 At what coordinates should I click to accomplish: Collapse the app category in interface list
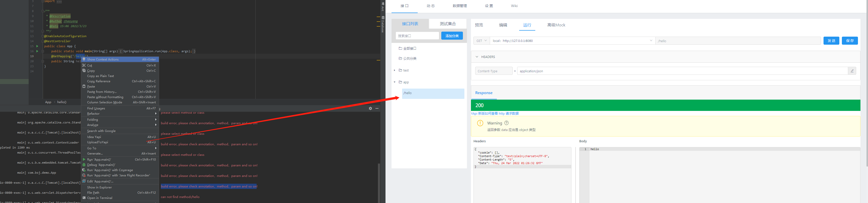[x=395, y=82]
